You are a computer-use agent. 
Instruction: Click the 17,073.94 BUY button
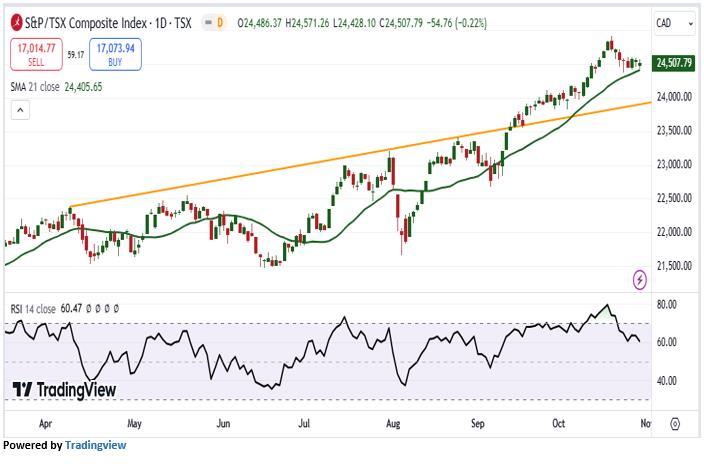click(x=115, y=54)
